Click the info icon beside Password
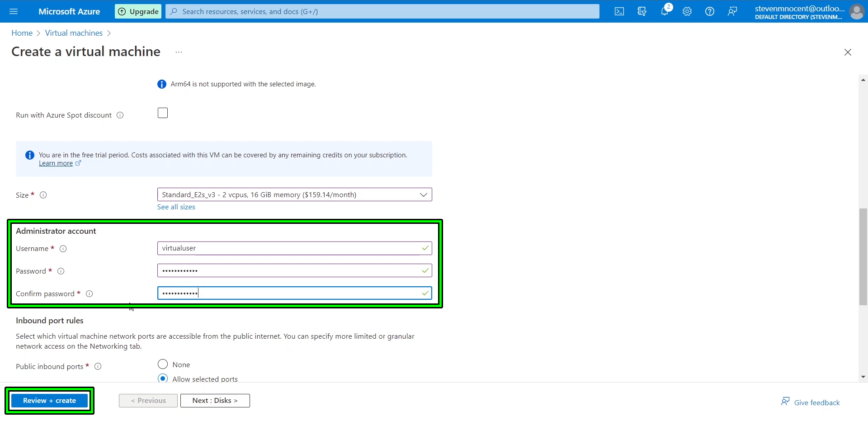The width and height of the screenshot is (868, 421). click(x=61, y=271)
